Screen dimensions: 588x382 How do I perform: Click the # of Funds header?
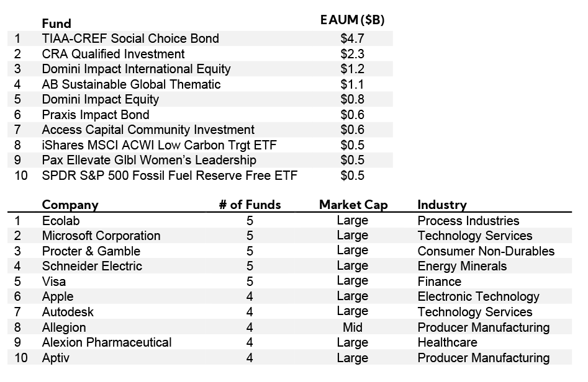(x=250, y=205)
